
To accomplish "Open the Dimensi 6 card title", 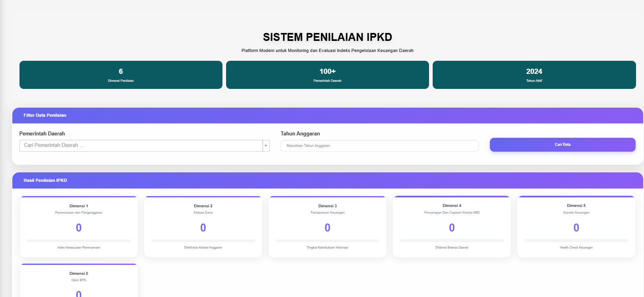I will pos(79,274).
